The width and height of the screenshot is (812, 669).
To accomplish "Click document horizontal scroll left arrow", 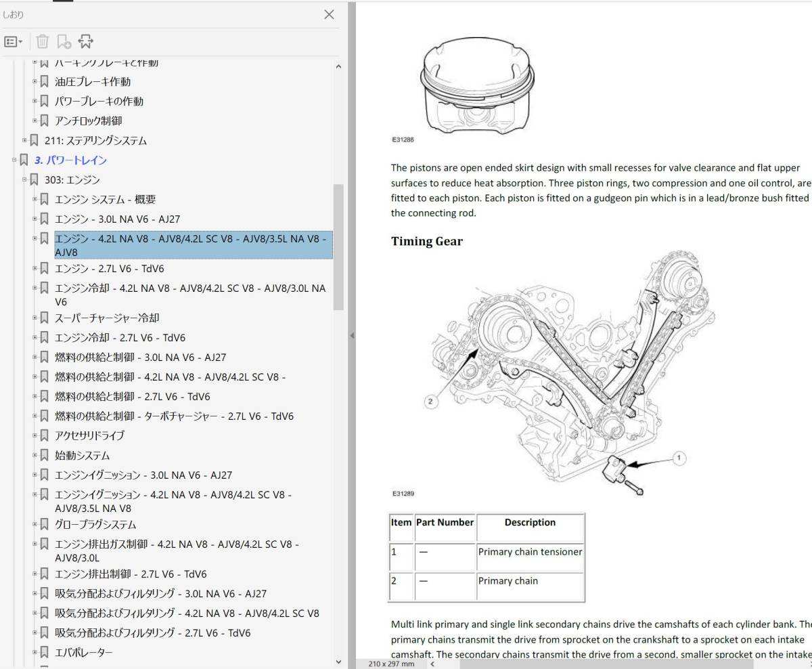I will point(432,664).
